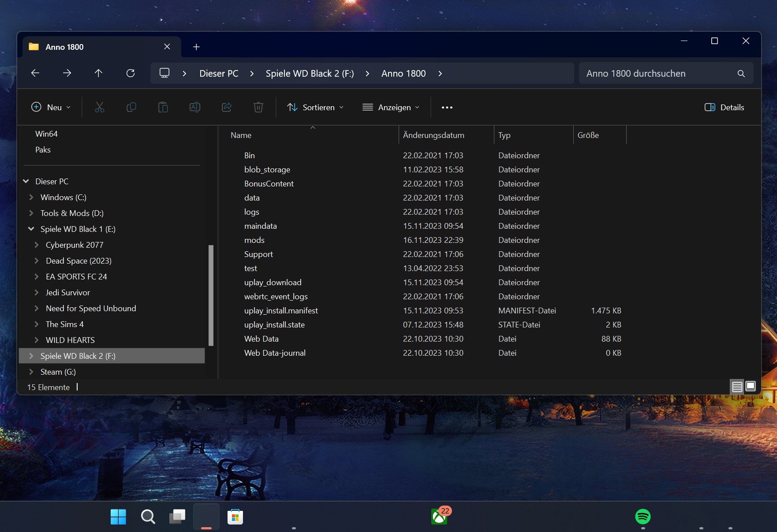Select Win64 in the navigation pane
The height and width of the screenshot is (532, 777).
(x=46, y=134)
